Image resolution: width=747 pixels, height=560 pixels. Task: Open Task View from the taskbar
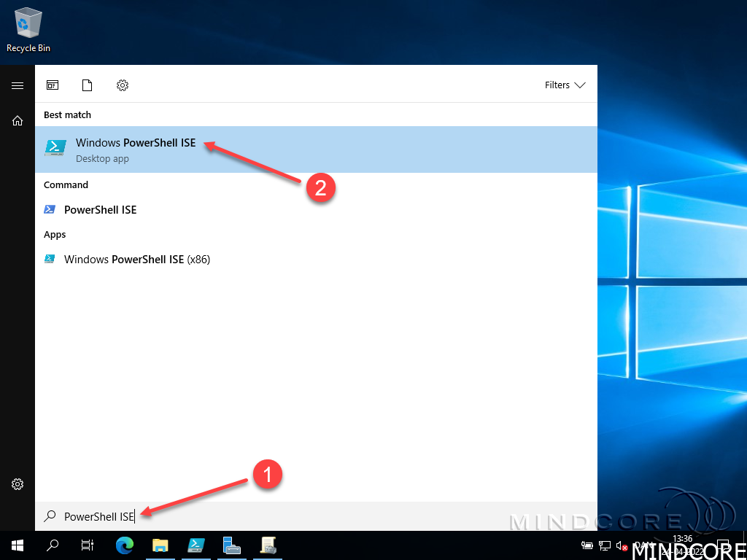click(88, 545)
